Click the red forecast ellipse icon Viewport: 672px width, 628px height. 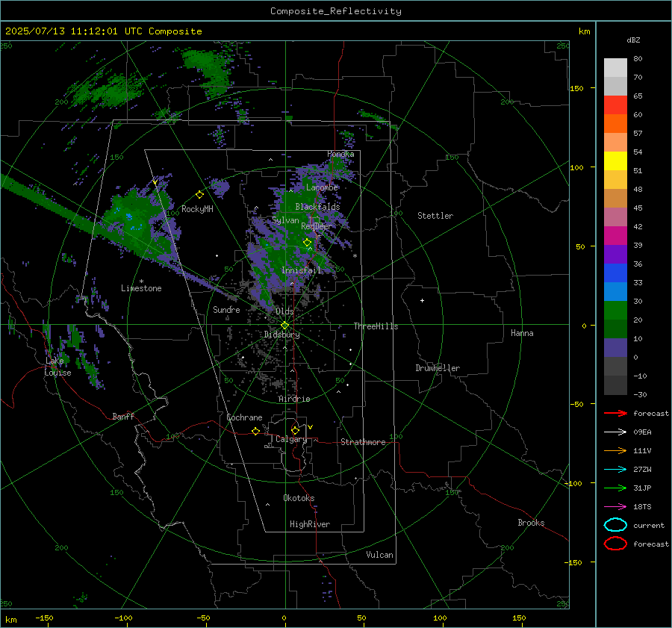[615, 544]
